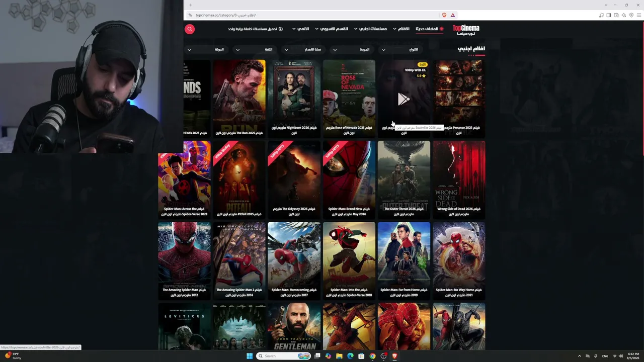Click the Brave VPN shield icon in toolbar
This screenshot has width=644, height=362.
tap(631, 15)
